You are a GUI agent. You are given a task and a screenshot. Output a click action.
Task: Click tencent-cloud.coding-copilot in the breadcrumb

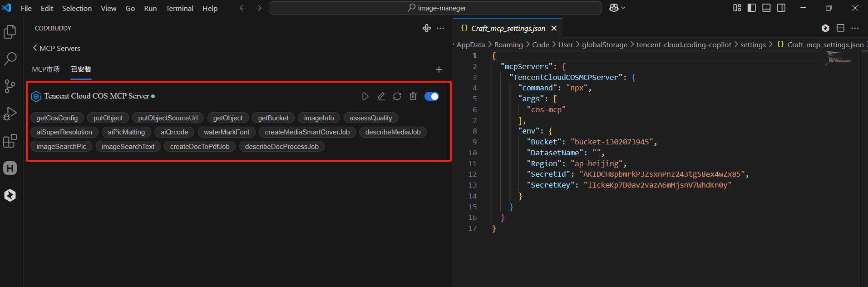click(684, 45)
